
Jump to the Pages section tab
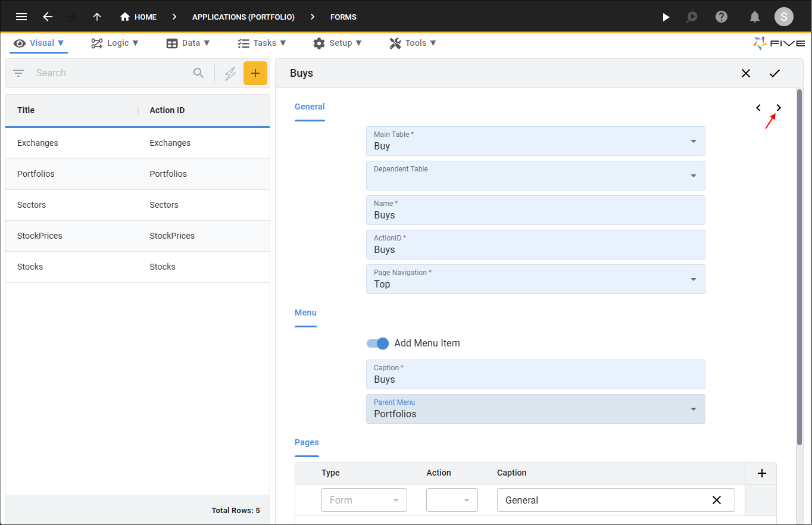pos(307,443)
